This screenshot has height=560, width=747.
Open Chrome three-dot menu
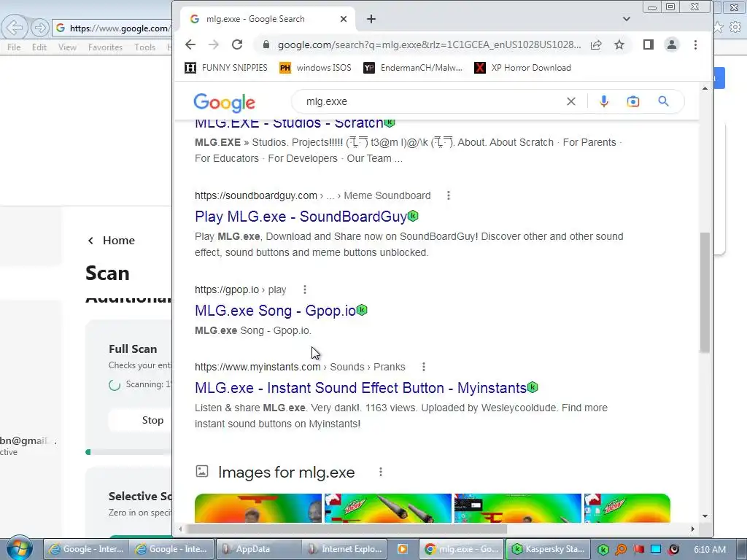[x=695, y=44]
